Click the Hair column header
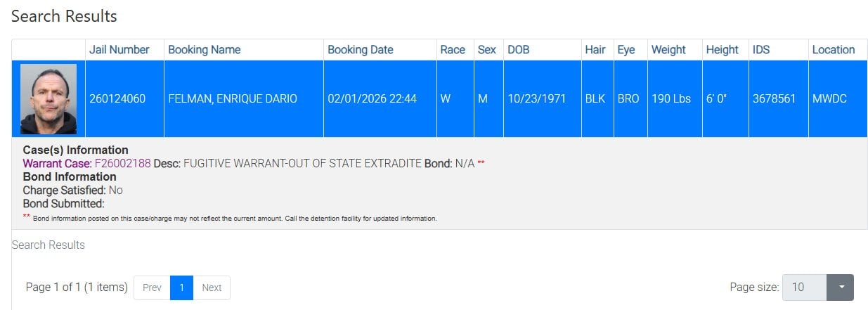 [x=595, y=50]
